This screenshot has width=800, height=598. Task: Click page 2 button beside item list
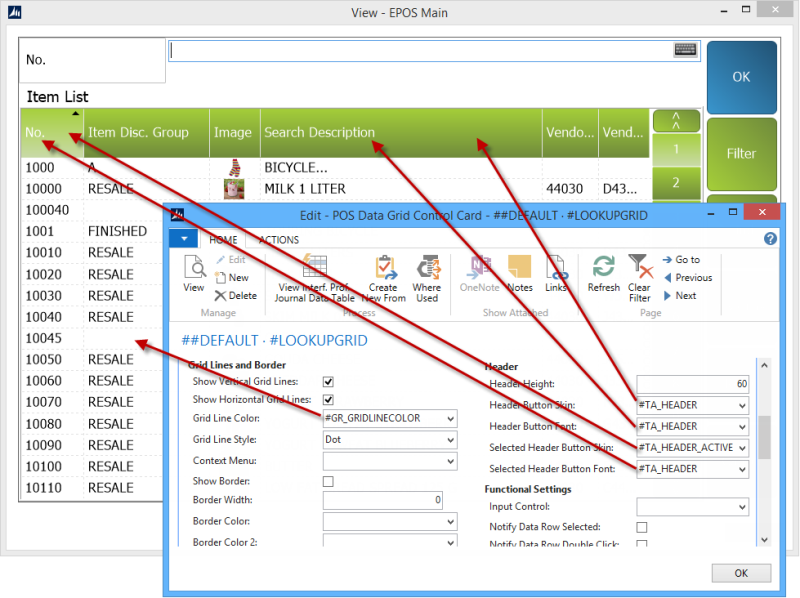click(676, 183)
